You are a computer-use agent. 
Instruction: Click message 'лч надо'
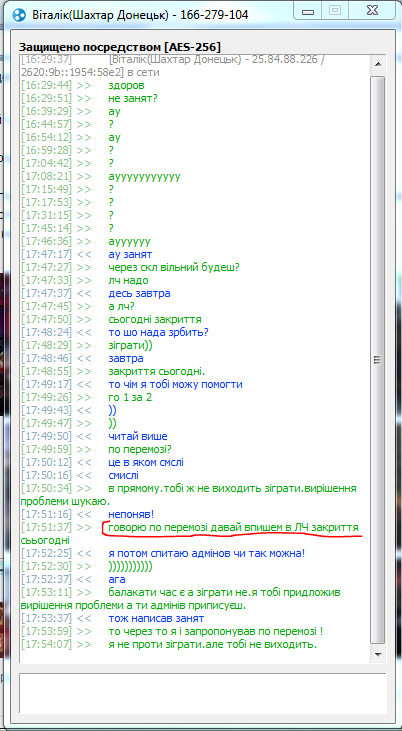coord(128,281)
